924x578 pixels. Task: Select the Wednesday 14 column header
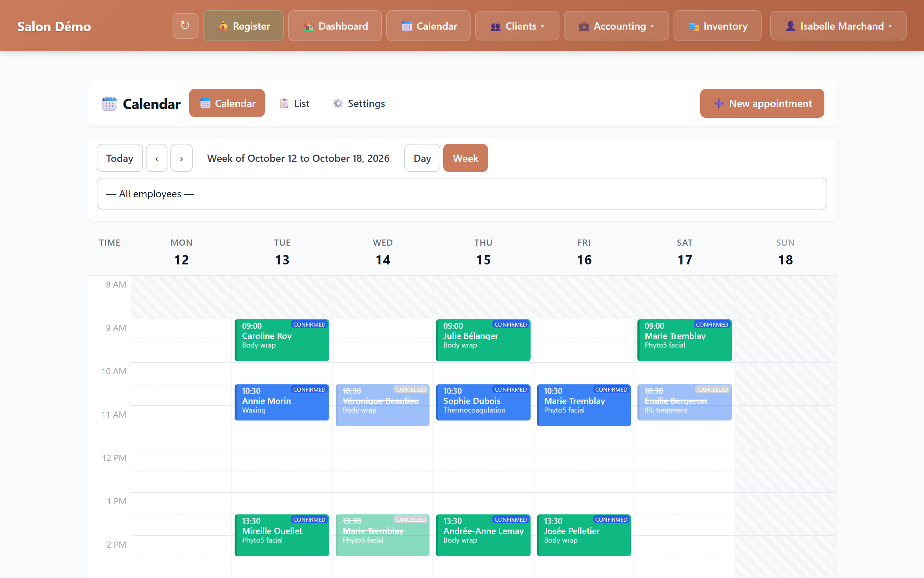coord(383,252)
